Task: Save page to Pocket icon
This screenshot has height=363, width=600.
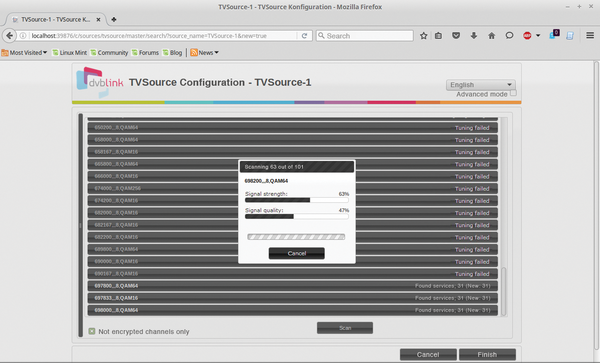Action: point(456,36)
